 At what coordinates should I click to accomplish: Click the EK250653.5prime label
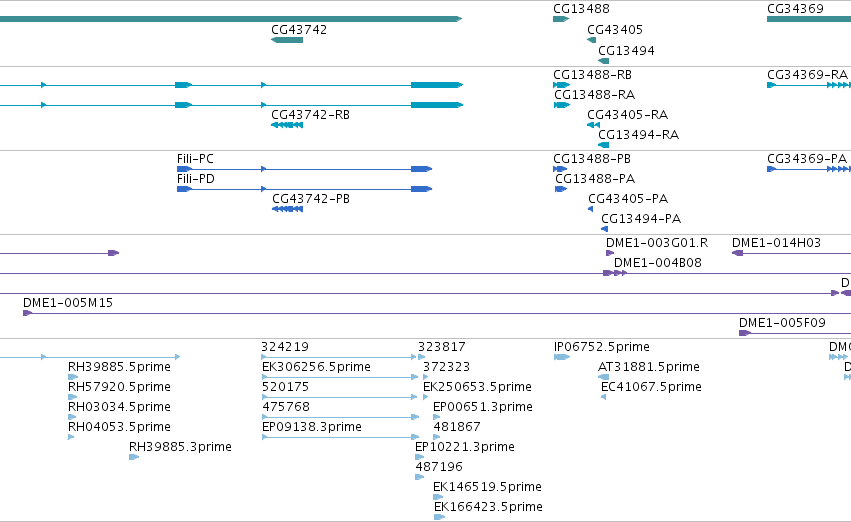coord(478,387)
